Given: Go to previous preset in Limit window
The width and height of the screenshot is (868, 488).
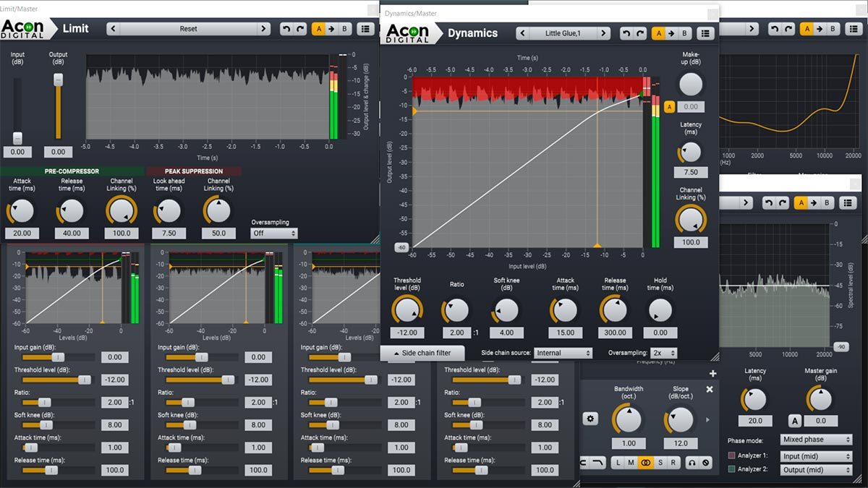Looking at the screenshot, I should (x=114, y=29).
